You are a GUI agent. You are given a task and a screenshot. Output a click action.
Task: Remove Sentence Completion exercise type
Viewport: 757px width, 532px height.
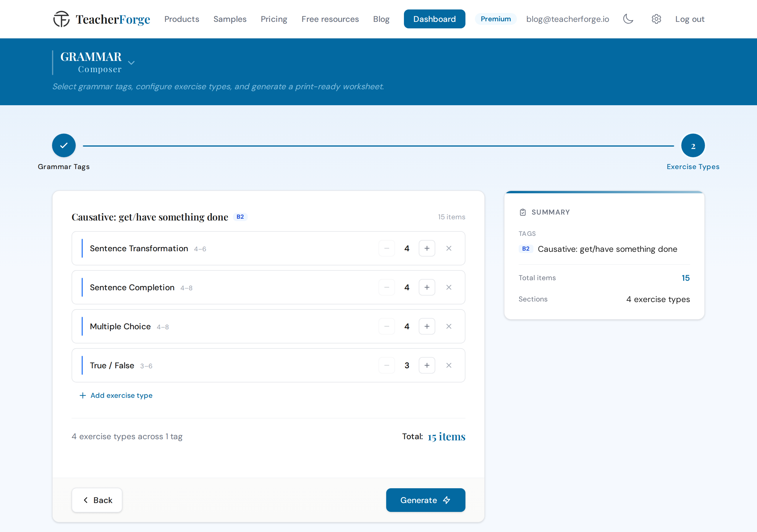point(449,287)
